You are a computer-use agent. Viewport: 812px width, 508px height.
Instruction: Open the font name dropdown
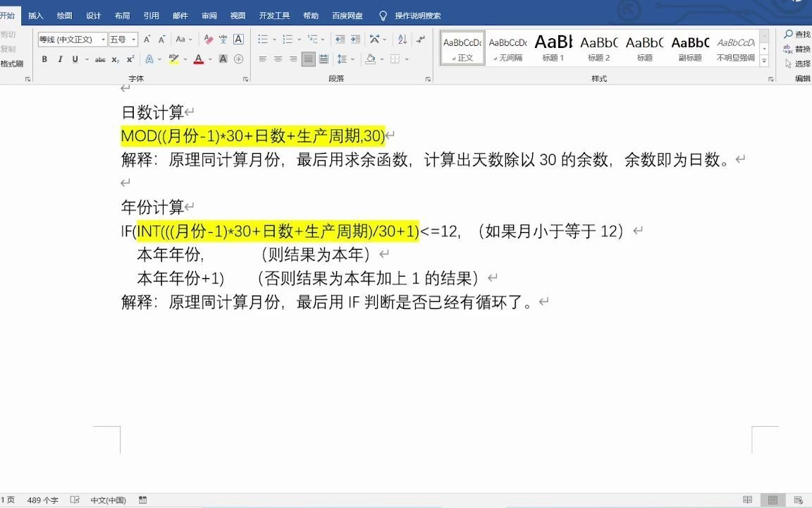pos(104,39)
